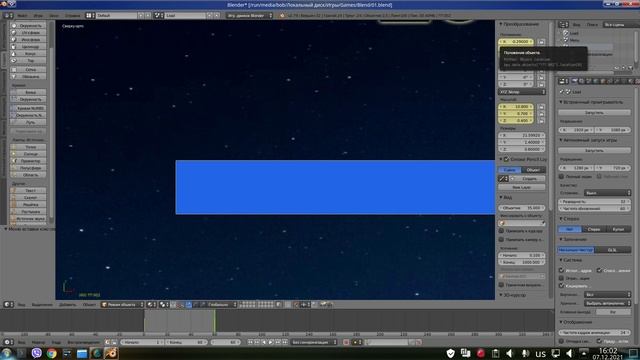640x360 pixels.
Task: Select GLSL shading mode
Action: [613, 250]
